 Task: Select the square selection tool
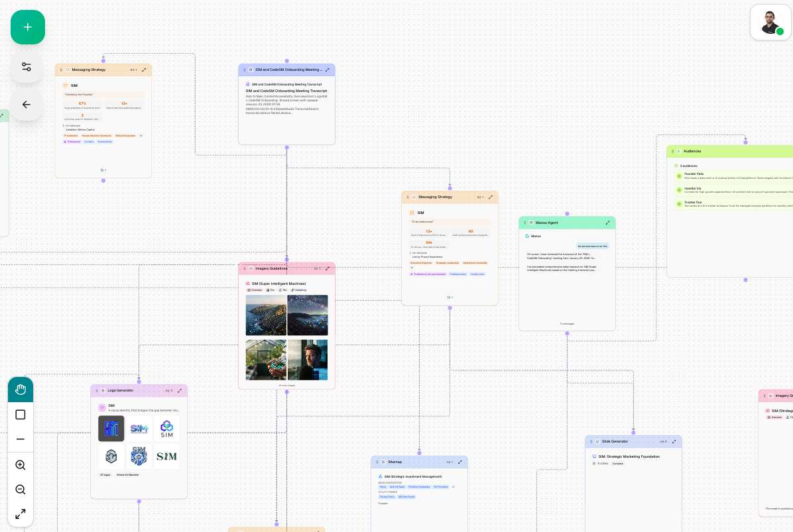point(21,415)
